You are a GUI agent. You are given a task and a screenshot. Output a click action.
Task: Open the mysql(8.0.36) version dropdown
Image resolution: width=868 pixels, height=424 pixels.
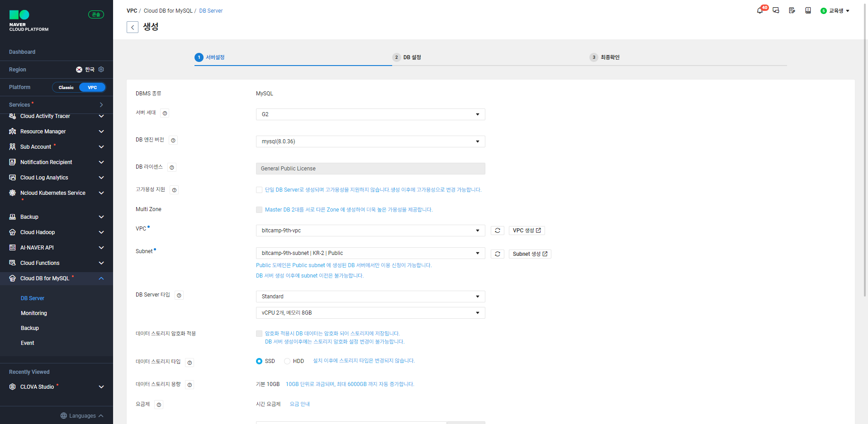370,141
